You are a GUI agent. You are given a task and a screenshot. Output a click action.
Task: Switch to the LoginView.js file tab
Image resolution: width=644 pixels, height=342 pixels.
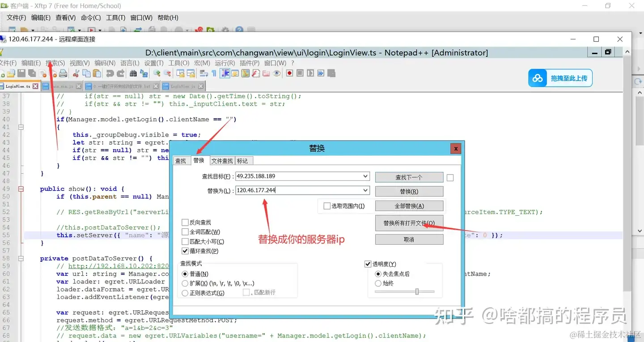pos(183,86)
